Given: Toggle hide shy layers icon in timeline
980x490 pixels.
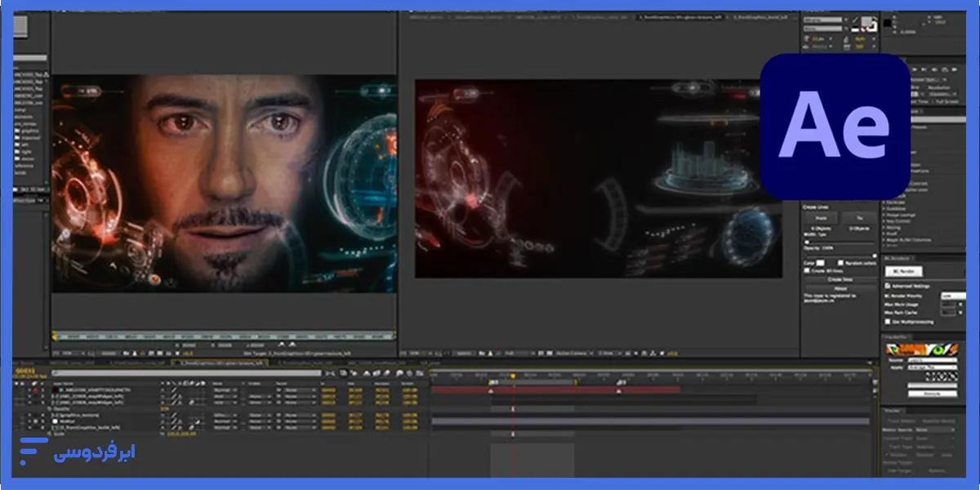Looking at the screenshot, I should (367, 372).
